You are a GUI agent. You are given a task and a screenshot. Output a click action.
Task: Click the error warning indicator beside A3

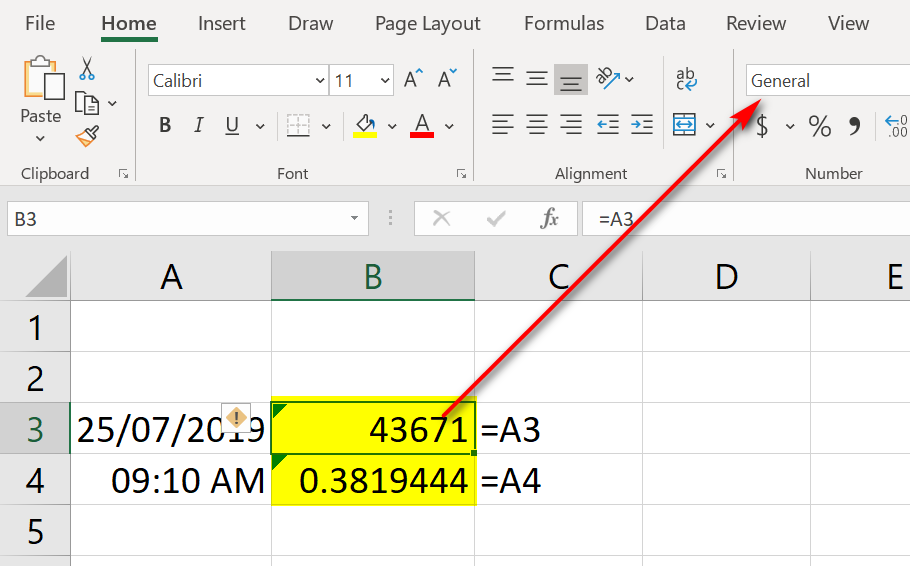236,418
